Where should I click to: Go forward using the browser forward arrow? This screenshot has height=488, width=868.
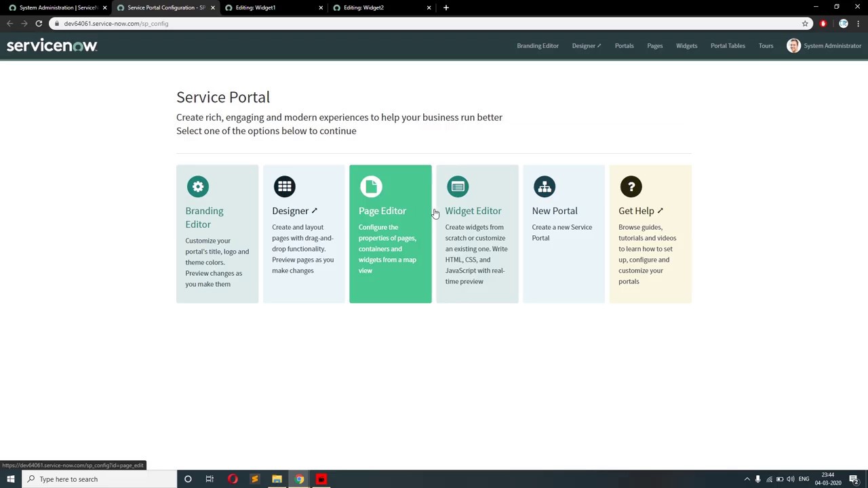24,24
